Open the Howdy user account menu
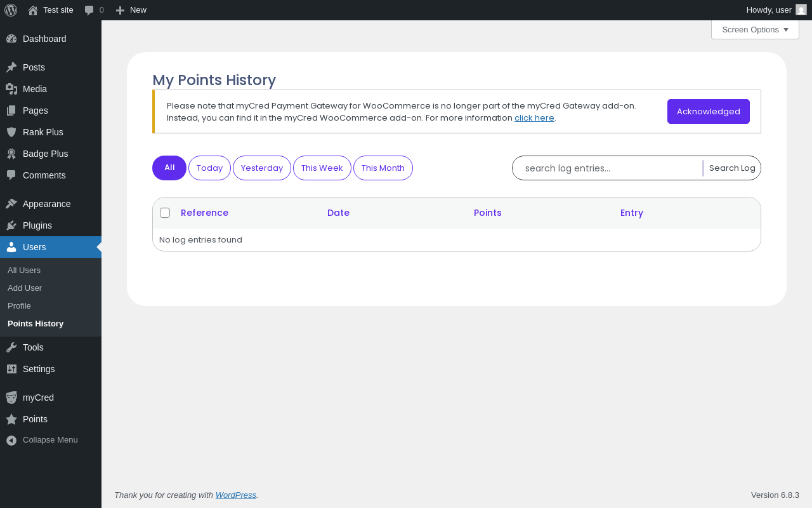The height and width of the screenshot is (508, 812). click(x=775, y=10)
